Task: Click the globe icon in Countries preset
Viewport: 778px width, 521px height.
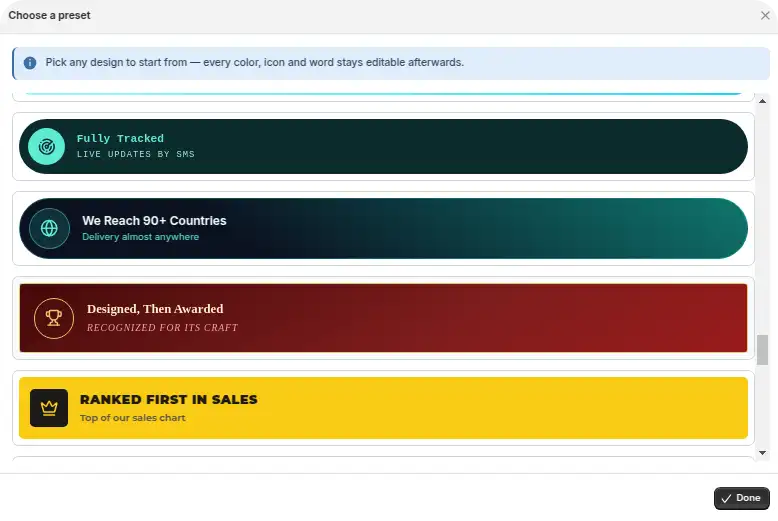Action: [x=49, y=228]
